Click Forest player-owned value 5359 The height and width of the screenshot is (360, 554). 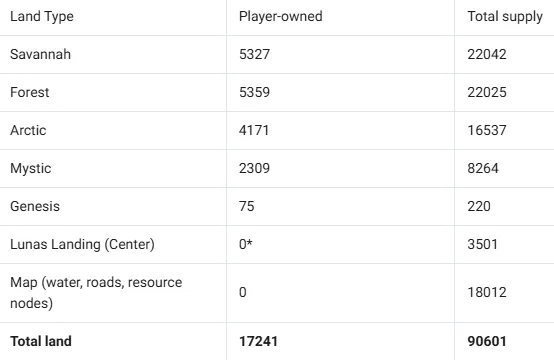(x=254, y=92)
